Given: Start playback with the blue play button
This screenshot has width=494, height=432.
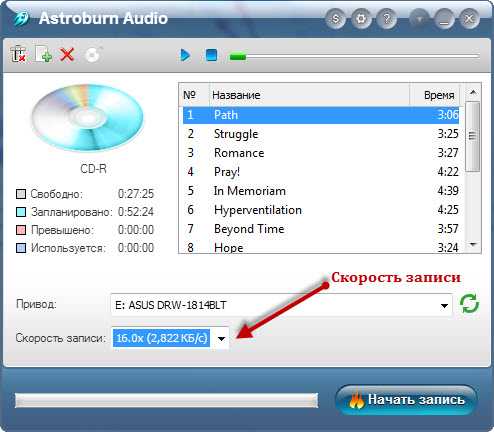Looking at the screenshot, I should click(x=185, y=55).
